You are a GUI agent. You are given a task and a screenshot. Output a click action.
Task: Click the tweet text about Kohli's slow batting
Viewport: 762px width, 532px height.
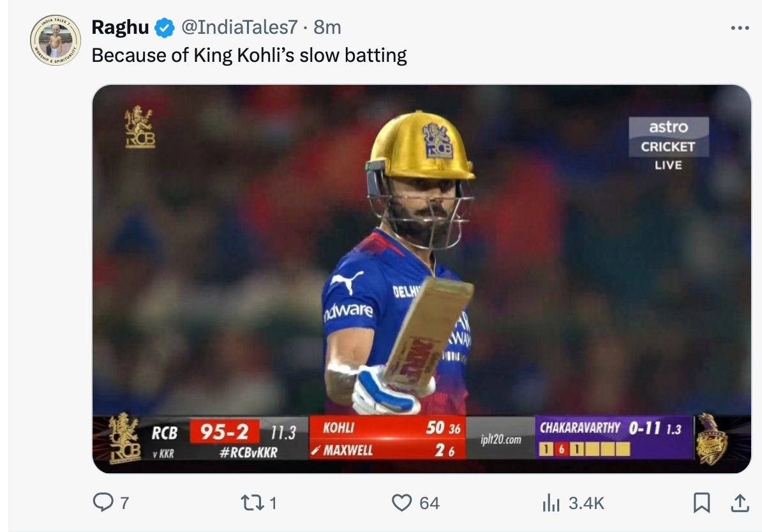pos(249,55)
